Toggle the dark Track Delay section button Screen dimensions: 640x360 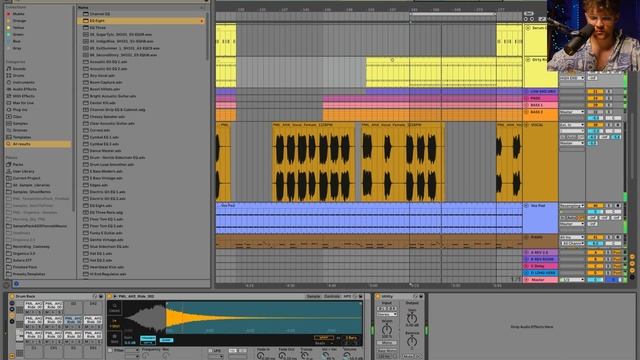(x=632, y=277)
